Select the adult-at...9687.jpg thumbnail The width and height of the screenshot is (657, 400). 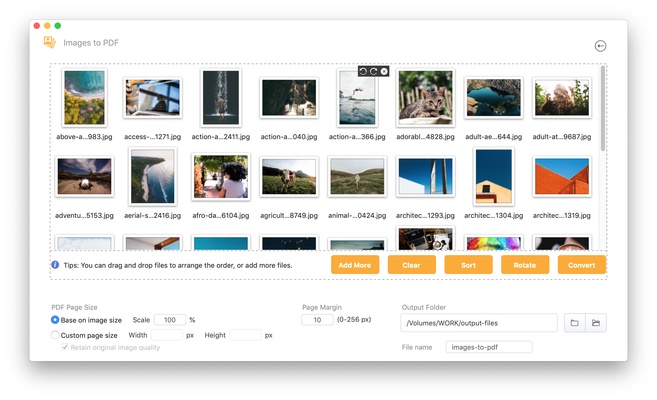point(562,98)
